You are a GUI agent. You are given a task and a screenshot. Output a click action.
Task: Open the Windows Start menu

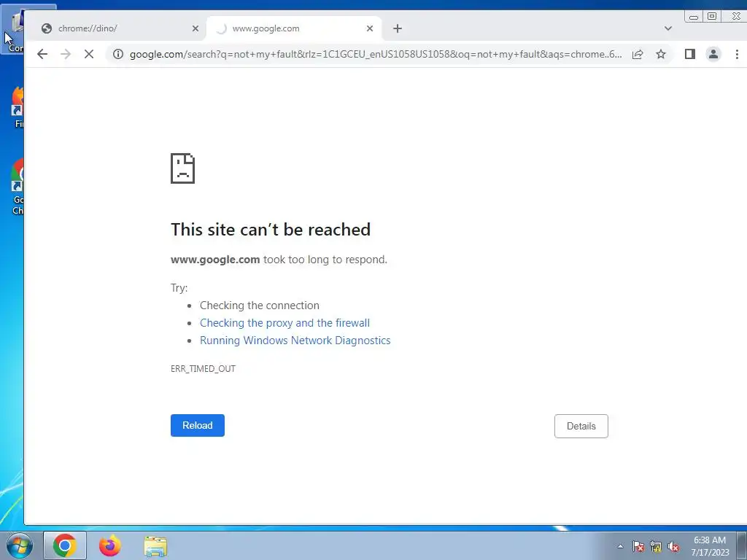(18, 545)
